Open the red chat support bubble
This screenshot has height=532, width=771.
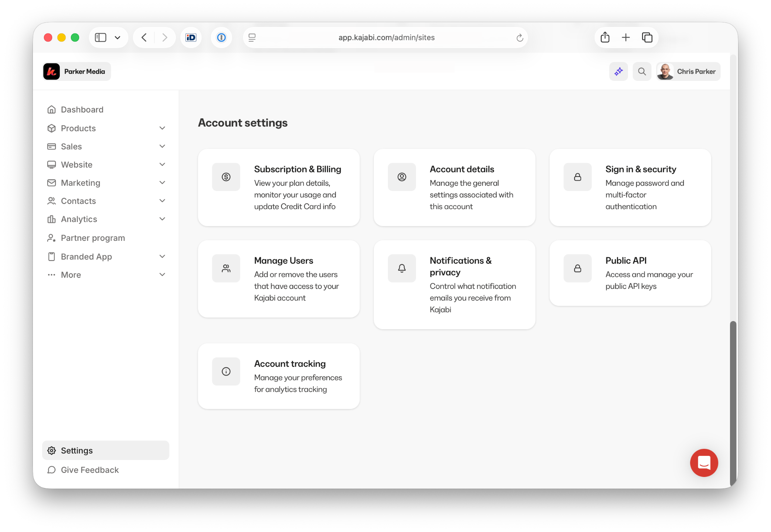(x=704, y=463)
